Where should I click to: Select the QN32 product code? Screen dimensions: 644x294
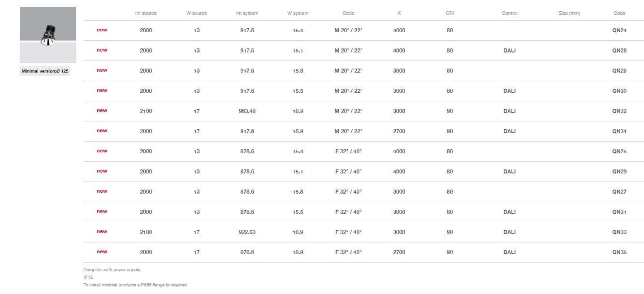(619, 111)
